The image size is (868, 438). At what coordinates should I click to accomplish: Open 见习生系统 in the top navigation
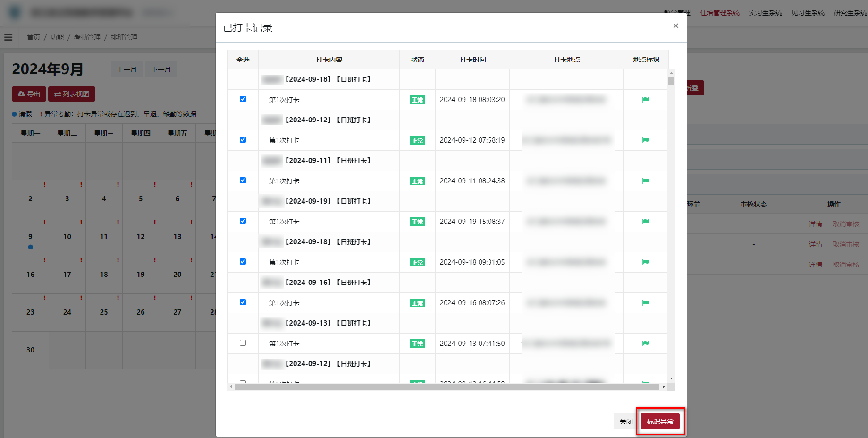[x=808, y=13]
